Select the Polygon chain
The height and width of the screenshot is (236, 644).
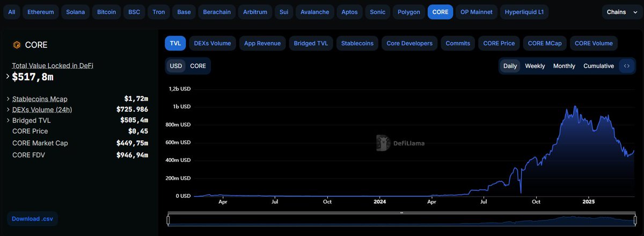coord(409,12)
